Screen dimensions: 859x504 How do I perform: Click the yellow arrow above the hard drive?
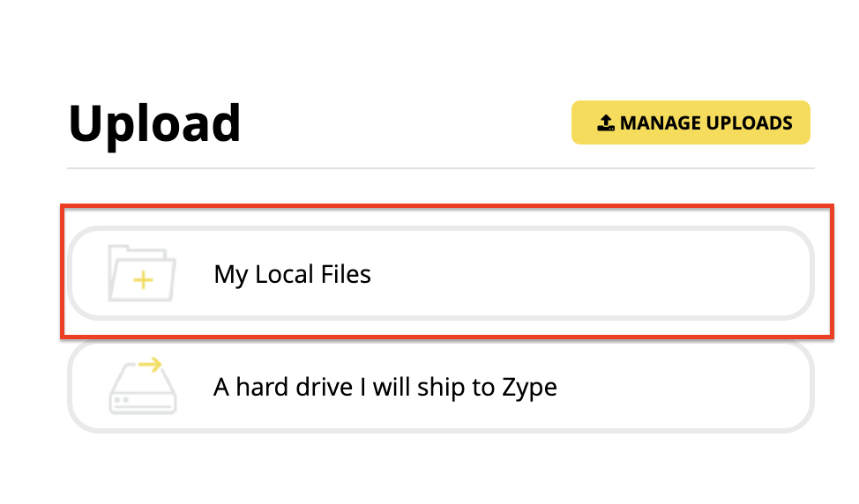click(150, 365)
